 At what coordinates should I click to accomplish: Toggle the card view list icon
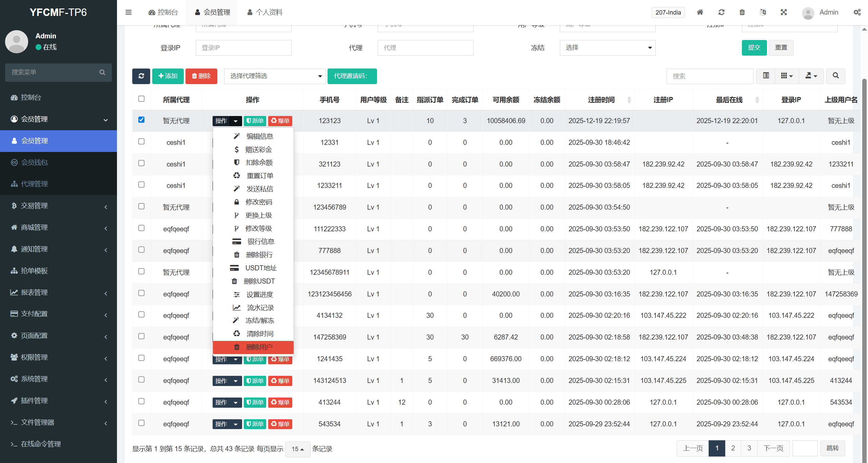pos(766,76)
